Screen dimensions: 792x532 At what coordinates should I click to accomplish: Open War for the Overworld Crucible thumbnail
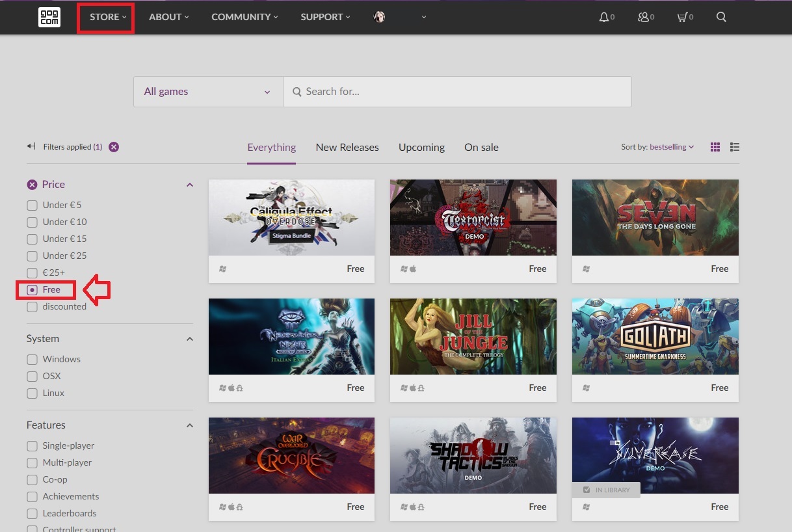(x=291, y=455)
